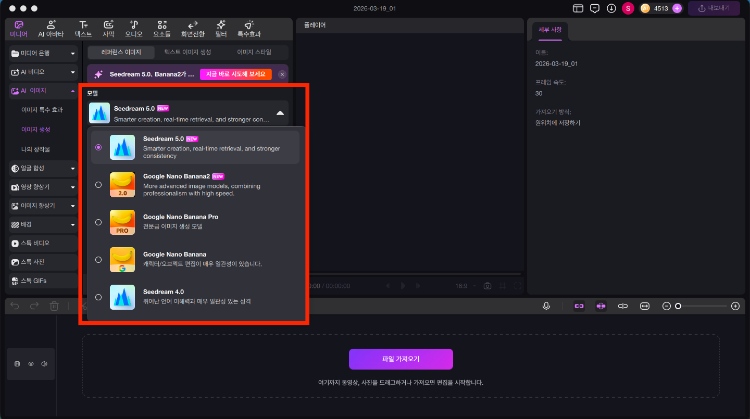750x419 pixels.
Task: Click the play button under the player
Action: pyautogui.click(x=403, y=286)
